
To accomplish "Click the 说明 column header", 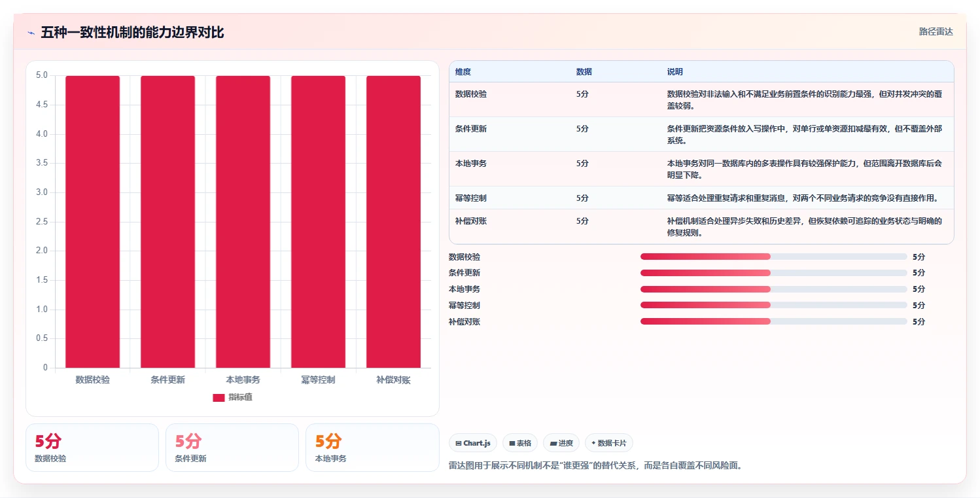I will pos(674,71).
